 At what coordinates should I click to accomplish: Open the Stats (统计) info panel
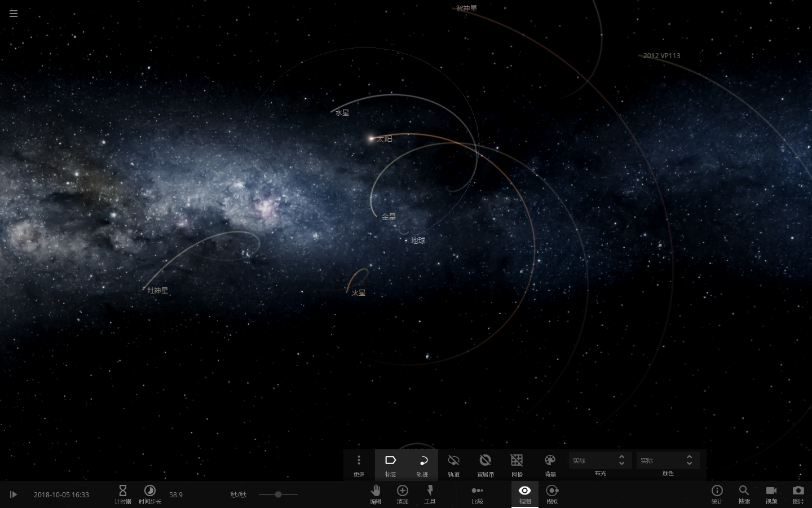717,494
